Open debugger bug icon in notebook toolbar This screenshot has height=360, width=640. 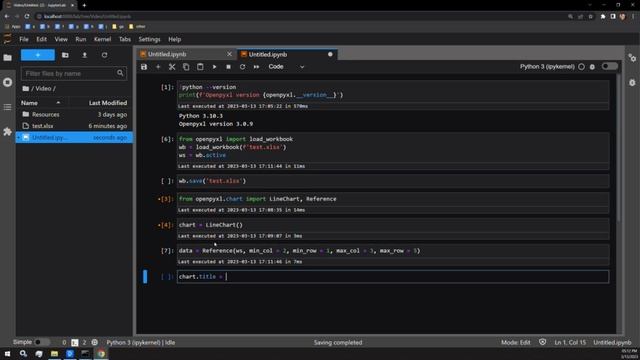(x=592, y=67)
